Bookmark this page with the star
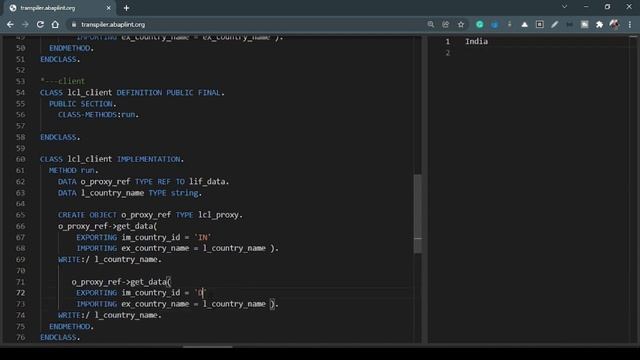640x360 pixels. (461, 24)
